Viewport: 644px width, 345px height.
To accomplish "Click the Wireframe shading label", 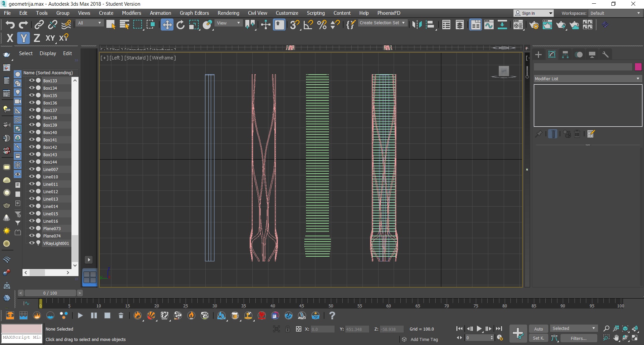I will click(x=162, y=58).
